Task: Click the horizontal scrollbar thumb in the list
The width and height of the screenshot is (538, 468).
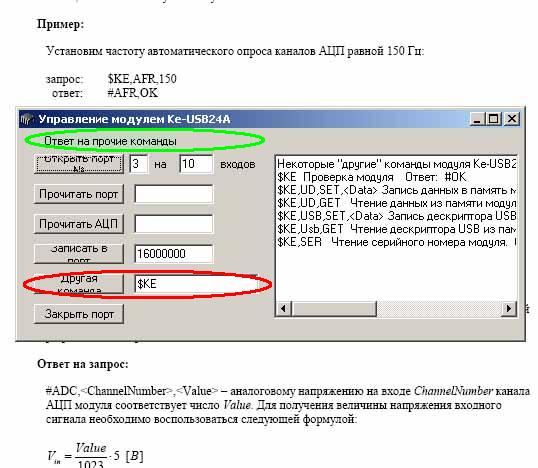Action: tap(334, 308)
